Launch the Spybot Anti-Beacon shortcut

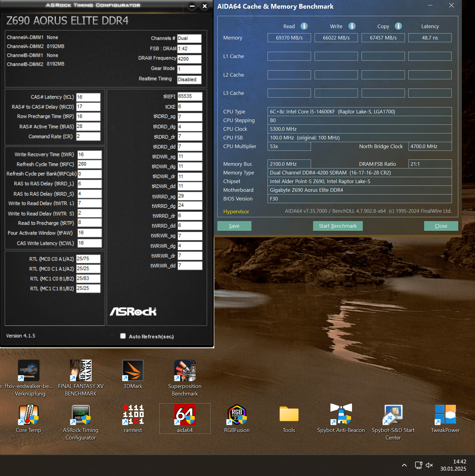click(341, 419)
